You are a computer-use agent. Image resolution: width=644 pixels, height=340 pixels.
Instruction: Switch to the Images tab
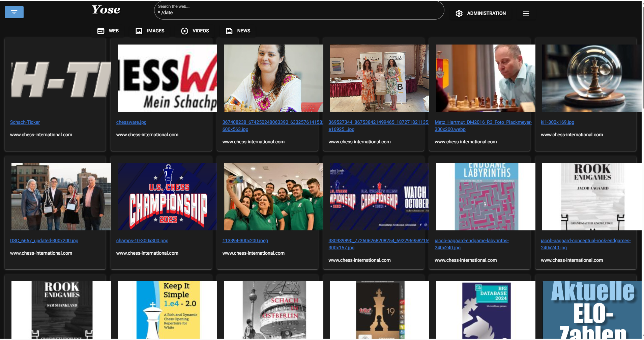coord(150,31)
